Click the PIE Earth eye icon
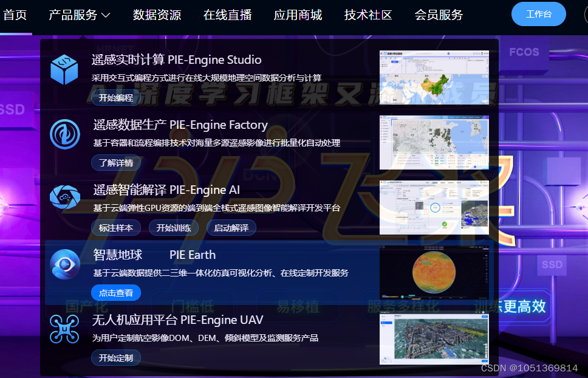 coord(65,264)
